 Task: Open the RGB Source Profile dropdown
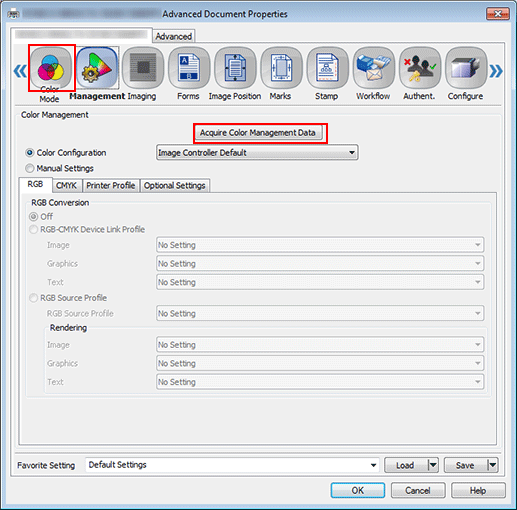tap(320, 314)
